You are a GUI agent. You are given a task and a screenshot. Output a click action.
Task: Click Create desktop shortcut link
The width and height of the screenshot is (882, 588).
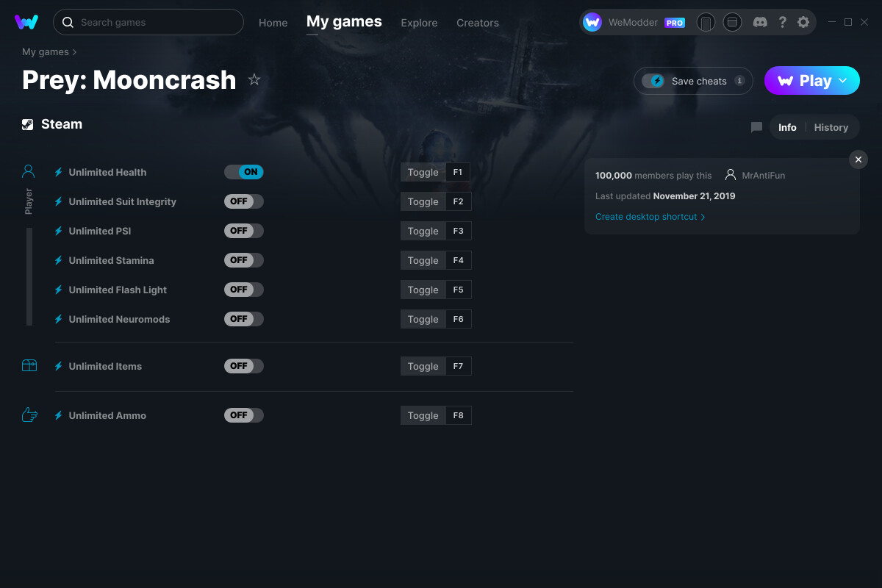point(650,217)
